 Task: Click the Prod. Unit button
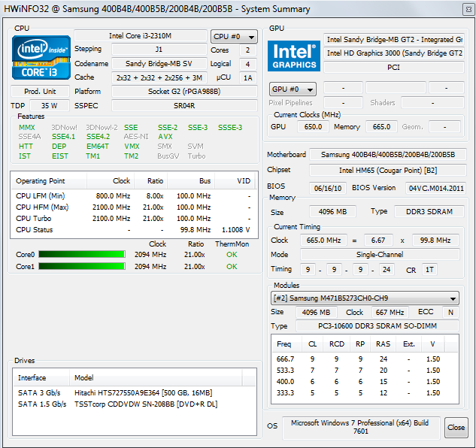40,92
